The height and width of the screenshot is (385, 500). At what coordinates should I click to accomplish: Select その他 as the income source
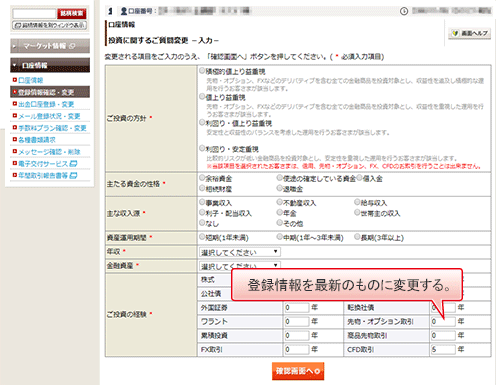click(280, 223)
